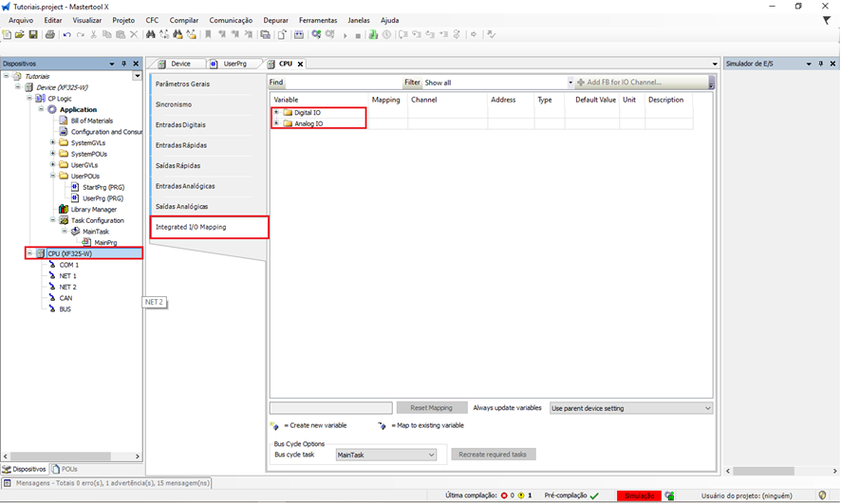841x504 pixels.
Task: Click the Find binoculars icon
Action: [151, 35]
